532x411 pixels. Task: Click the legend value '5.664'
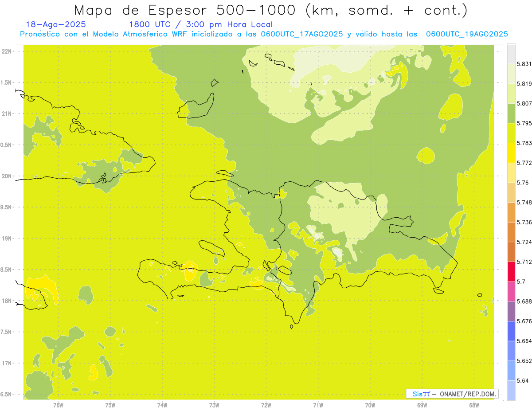click(x=524, y=341)
